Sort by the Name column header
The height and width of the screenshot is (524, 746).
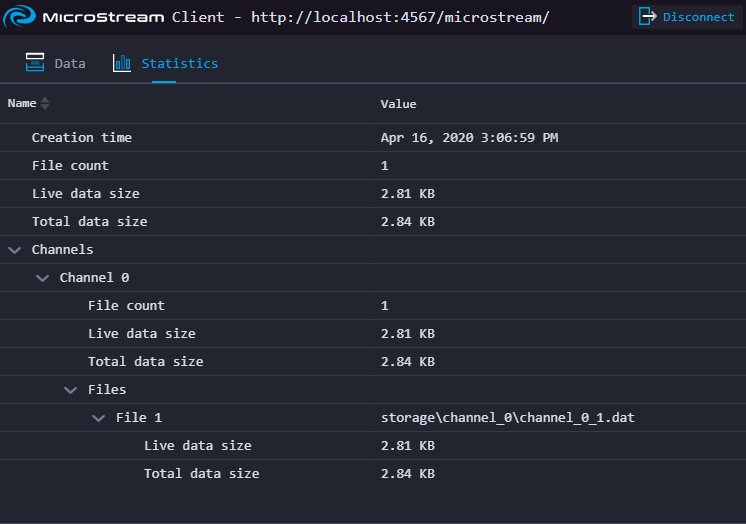click(22, 103)
